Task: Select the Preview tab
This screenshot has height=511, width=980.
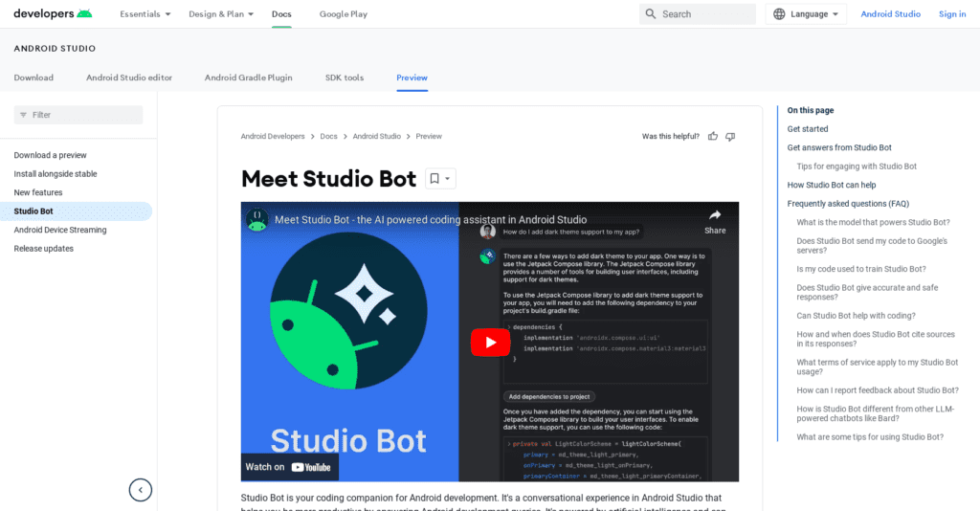Action: (x=412, y=78)
